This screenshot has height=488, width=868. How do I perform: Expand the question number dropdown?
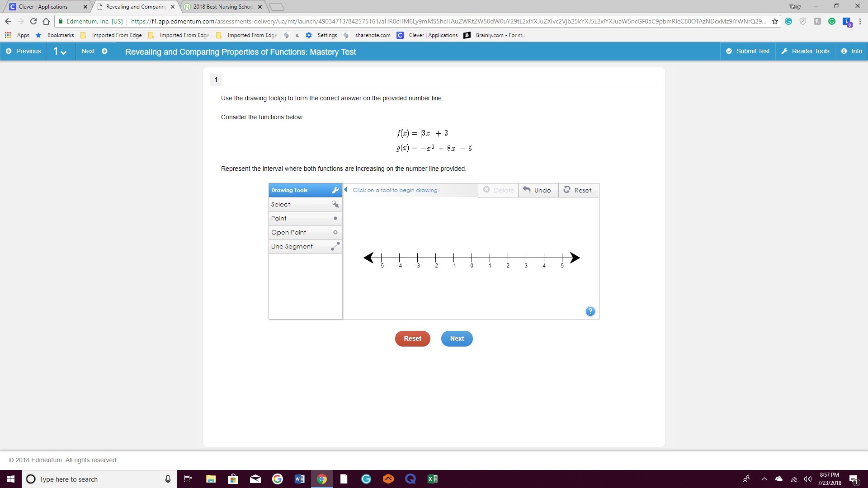tap(60, 52)
